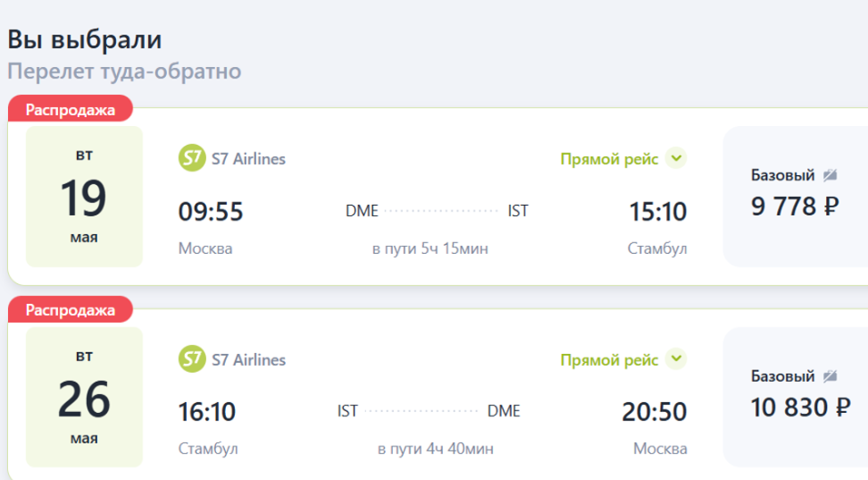Expand direct flight details for the 09:55 departure

[x=676, y=159]
